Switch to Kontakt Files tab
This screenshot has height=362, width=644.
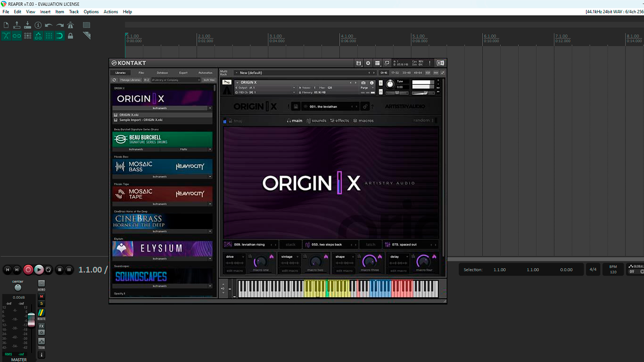141,73
